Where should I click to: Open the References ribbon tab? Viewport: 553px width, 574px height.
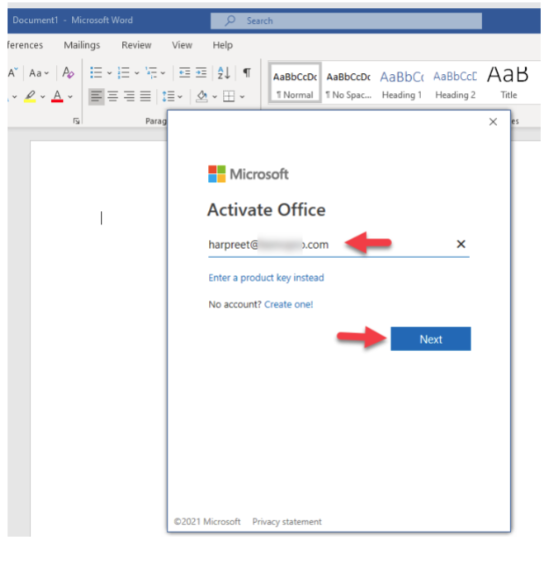25,45
